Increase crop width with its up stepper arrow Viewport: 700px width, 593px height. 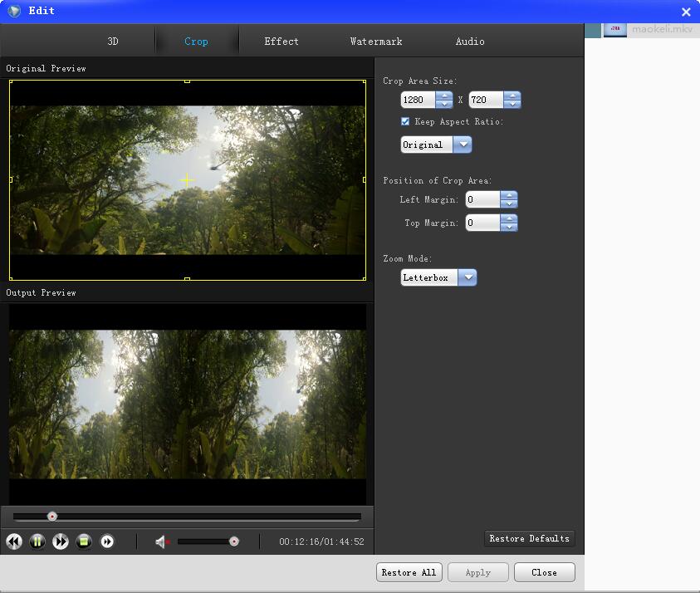pyautogui.click(x=446, y=96)
